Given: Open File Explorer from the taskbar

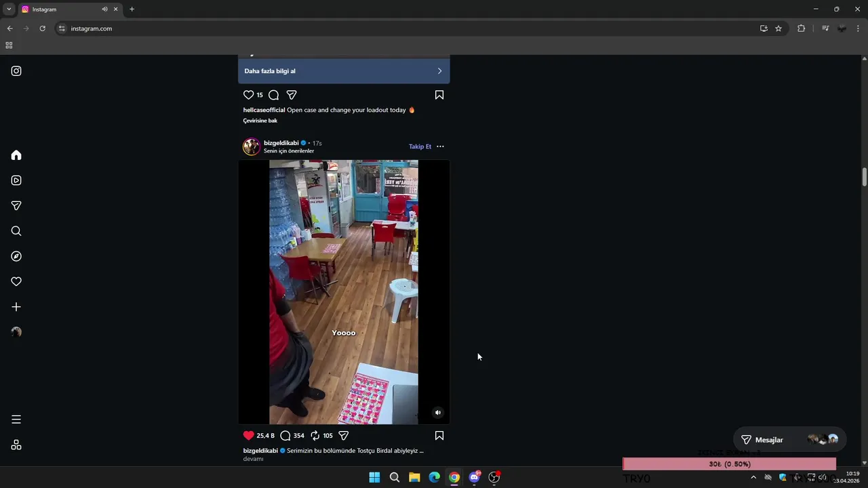Looking at the screenshot, I should click(x=414, y=477).
